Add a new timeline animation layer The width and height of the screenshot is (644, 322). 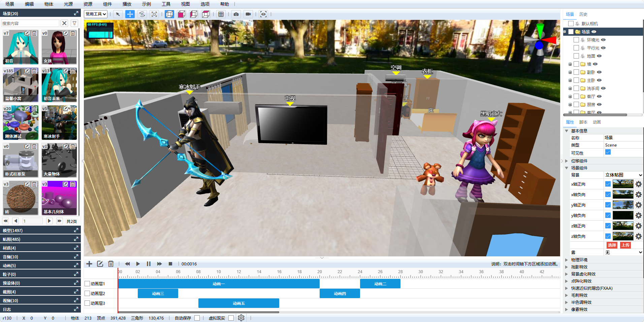89,264
